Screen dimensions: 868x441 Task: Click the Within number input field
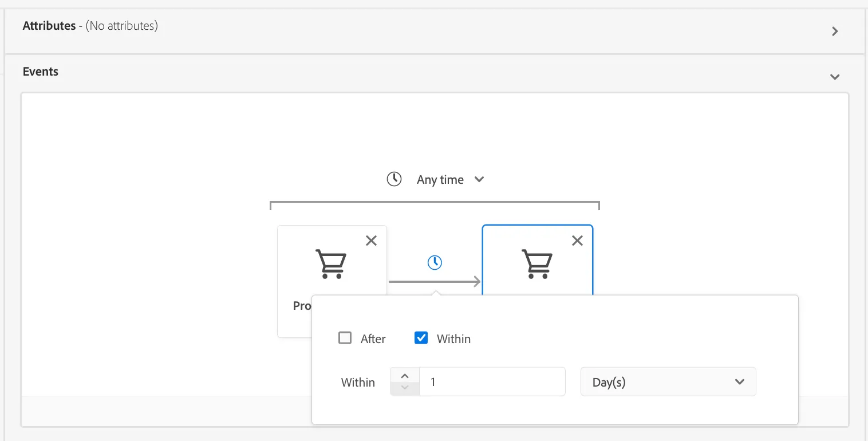[492, 382]
